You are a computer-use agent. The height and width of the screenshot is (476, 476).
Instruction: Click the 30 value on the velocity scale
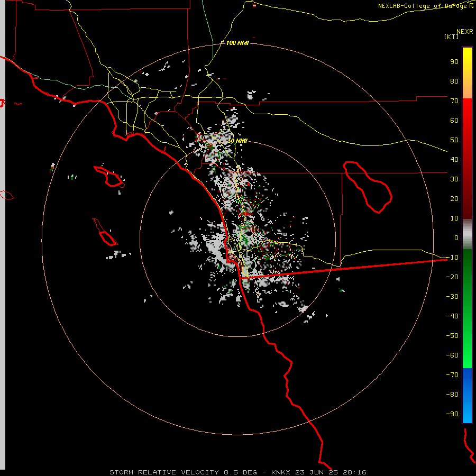pyautogui.click(x=454, y=179)
